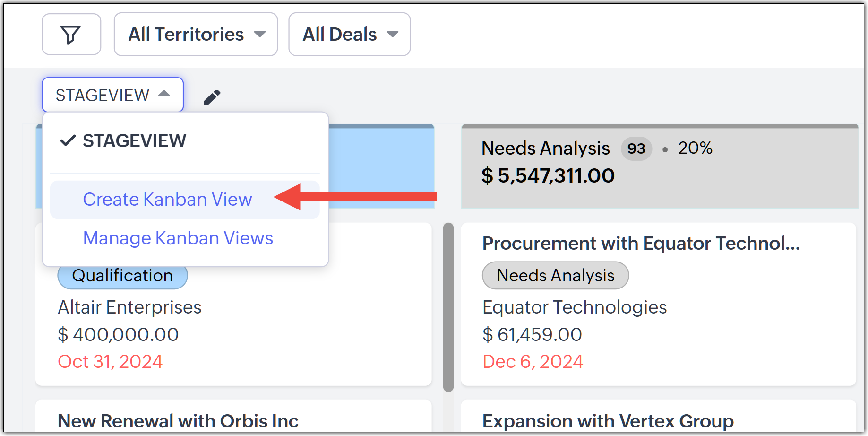Click the pencil edit icon

[212, 97]
